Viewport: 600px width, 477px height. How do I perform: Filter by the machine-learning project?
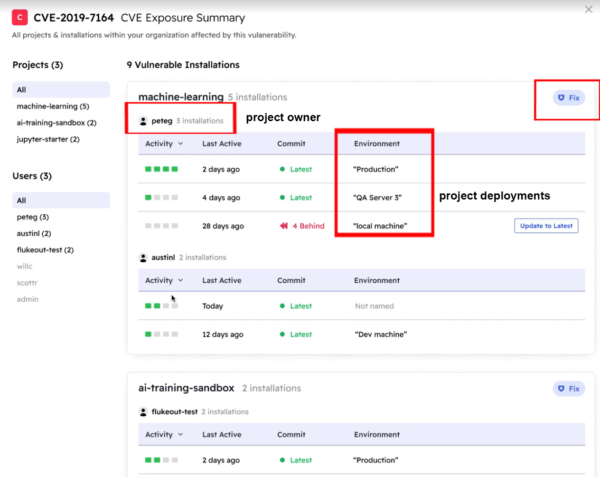pyautogui.click(x=53, y=106)
